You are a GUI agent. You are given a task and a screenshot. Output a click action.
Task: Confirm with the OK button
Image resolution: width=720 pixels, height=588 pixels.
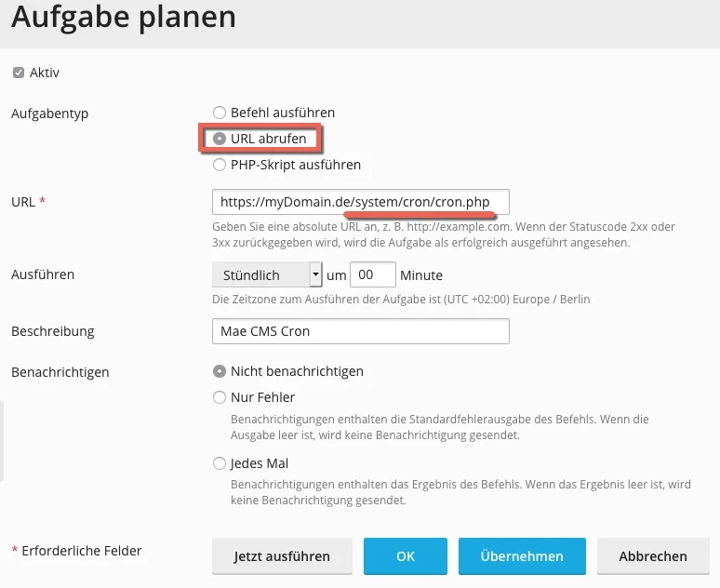coord(406,556)
